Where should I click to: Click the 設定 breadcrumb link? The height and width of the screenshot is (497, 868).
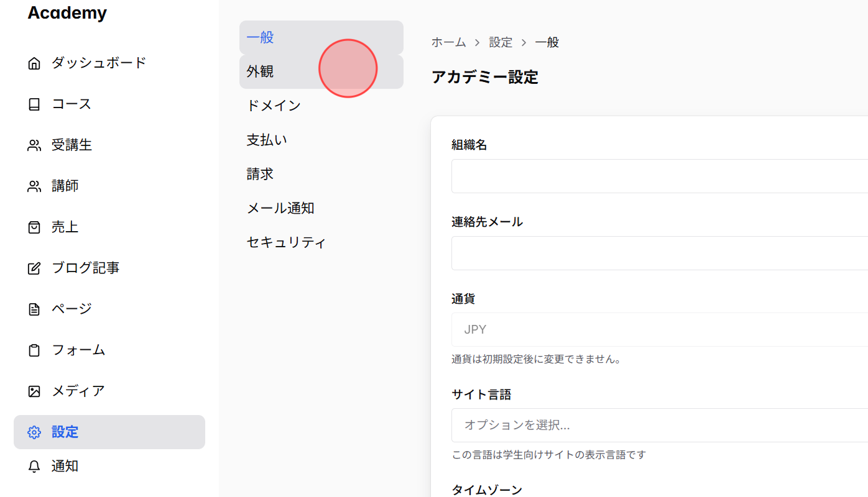tap(501, 42)
